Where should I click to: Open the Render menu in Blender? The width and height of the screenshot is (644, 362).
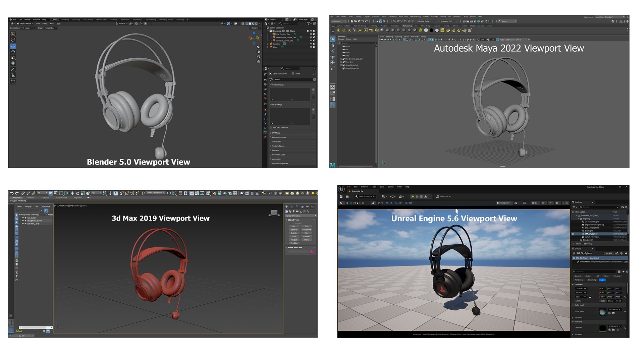[x=28, y=20]
